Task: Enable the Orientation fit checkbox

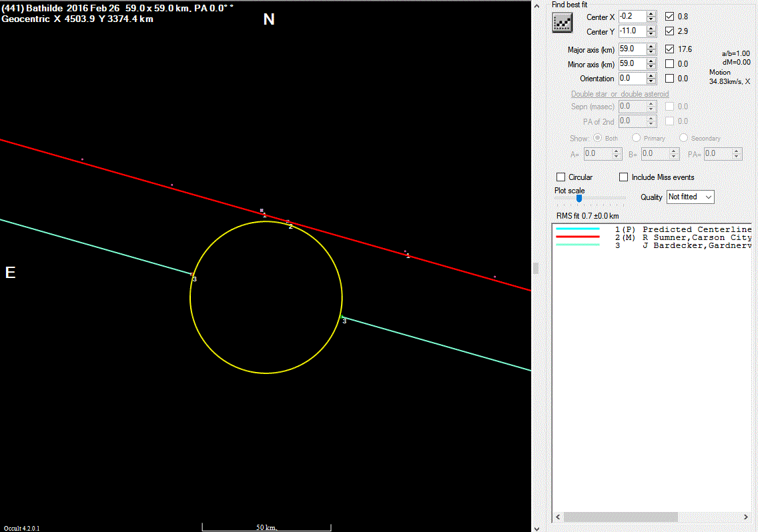Action: (x=669, y=78)
